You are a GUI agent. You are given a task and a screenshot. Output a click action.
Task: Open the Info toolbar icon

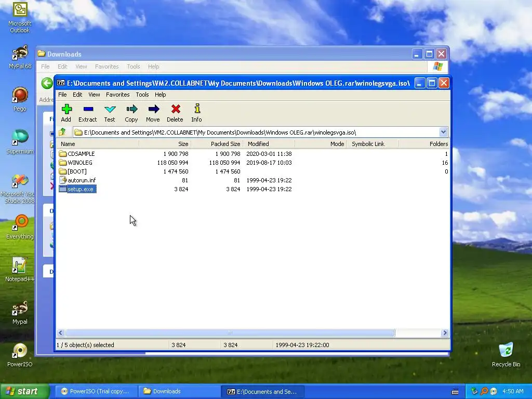point(196,113)
